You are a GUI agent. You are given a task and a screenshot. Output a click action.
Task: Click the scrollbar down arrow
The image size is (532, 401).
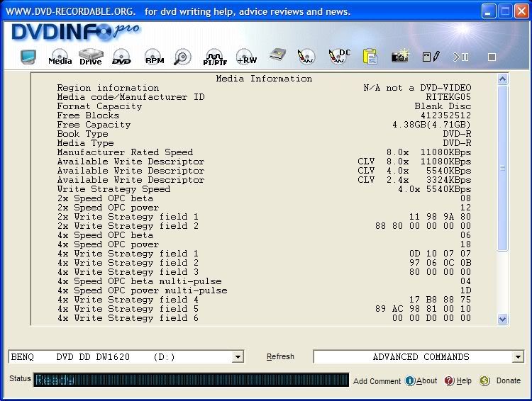[502, 319]
